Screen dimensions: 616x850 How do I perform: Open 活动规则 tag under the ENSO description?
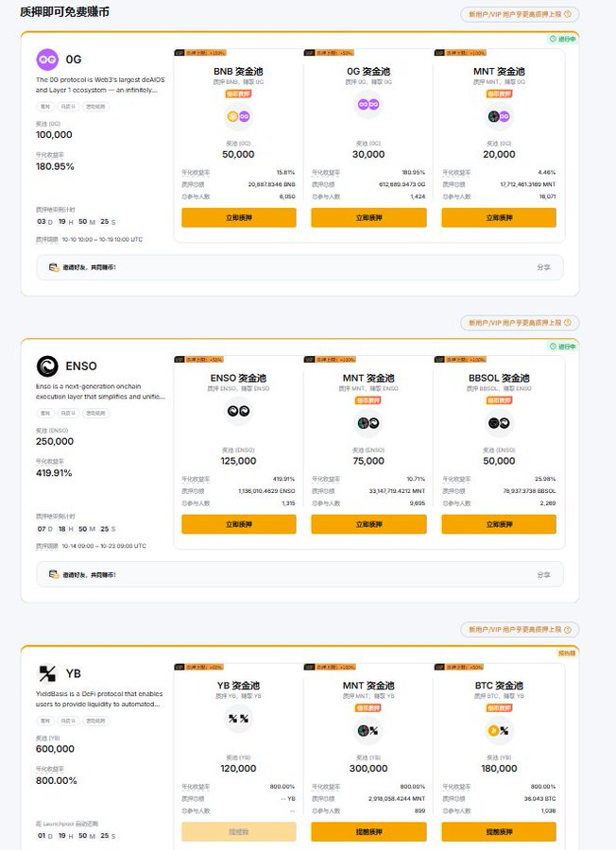(96, 413)
